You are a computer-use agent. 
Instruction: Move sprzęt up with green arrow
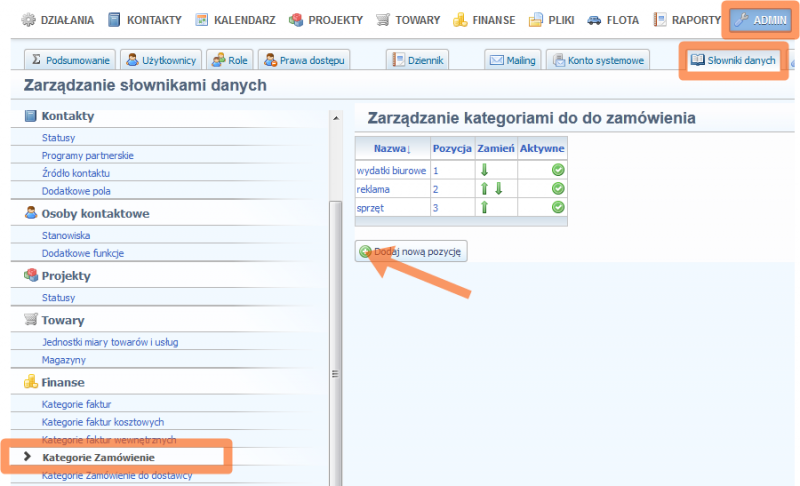pyautogui.click(x=484, y=207)
